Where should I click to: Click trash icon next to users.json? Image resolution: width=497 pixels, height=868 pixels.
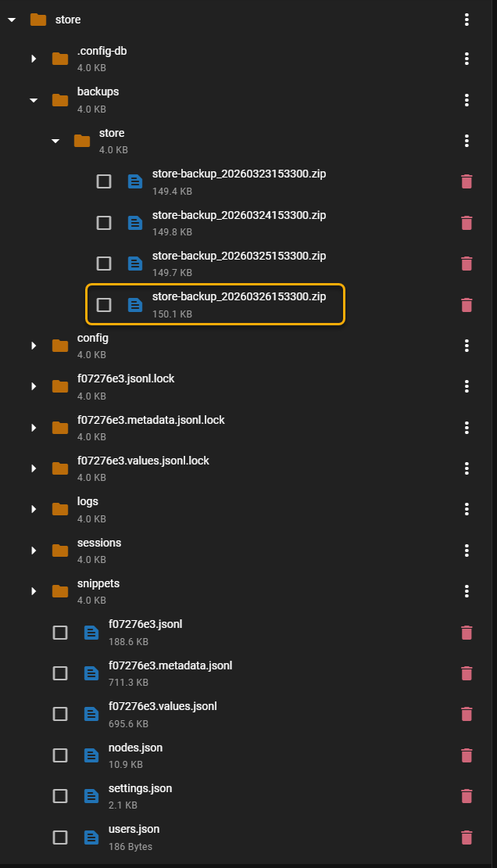tap(467, 837)
